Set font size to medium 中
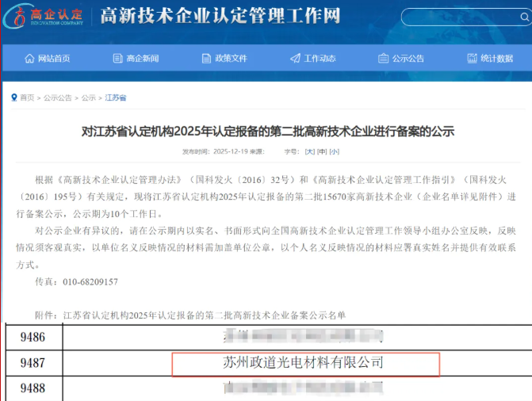This screenshot has height=401, width=532. tap(323, 151)
